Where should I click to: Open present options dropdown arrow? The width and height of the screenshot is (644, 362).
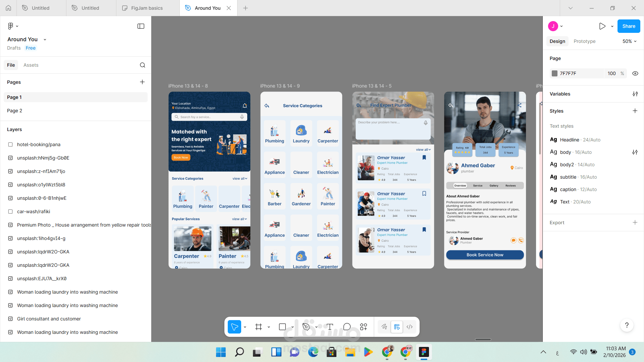tap(612, 26)
